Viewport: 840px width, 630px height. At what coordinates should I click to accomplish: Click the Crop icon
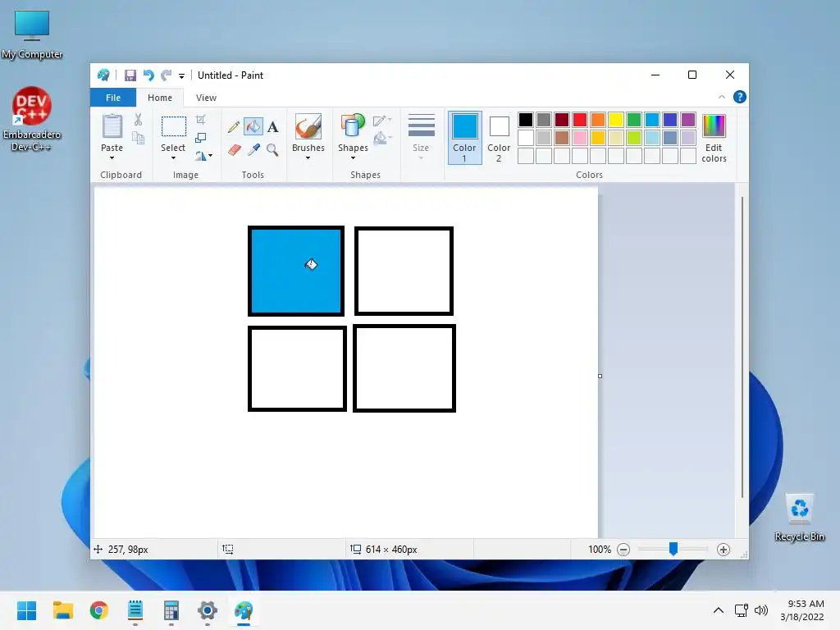(x=200, y=120)
